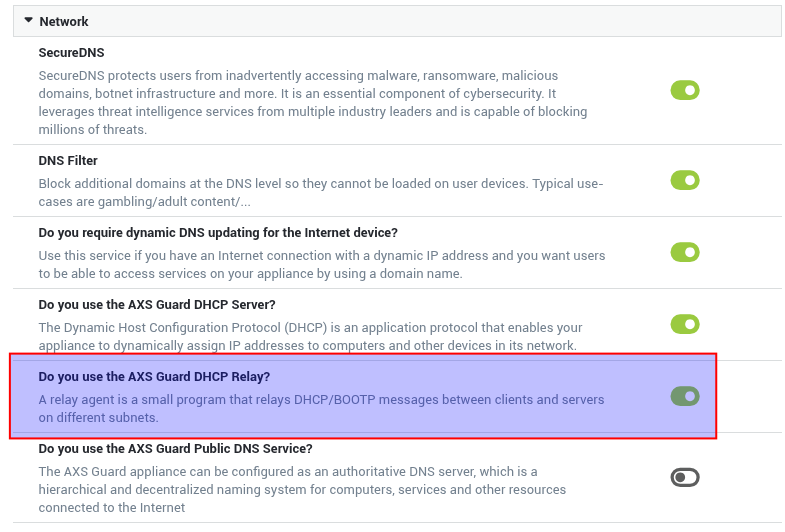This screenshot has height=532, width=785.
Task: Disable the SecureDNS toggle
Action: click(x=685, y=90)
